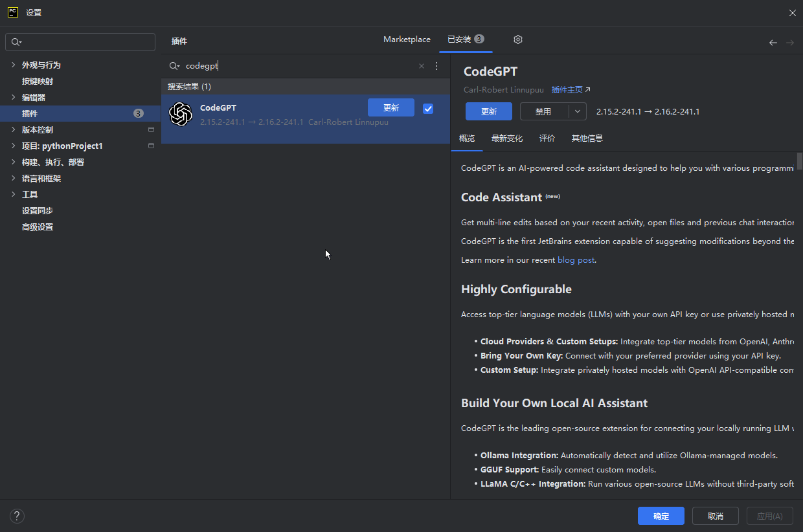The image size is (803, 532).
Task: Open the 最新变化 tab
Action: [x=507, y=138]
